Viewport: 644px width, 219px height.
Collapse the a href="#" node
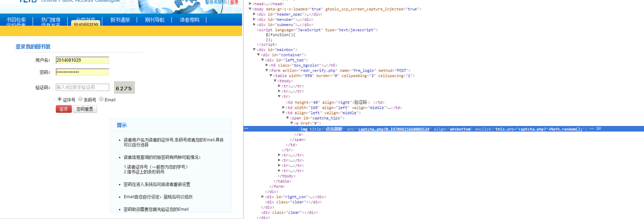click(x=292, y=123)
